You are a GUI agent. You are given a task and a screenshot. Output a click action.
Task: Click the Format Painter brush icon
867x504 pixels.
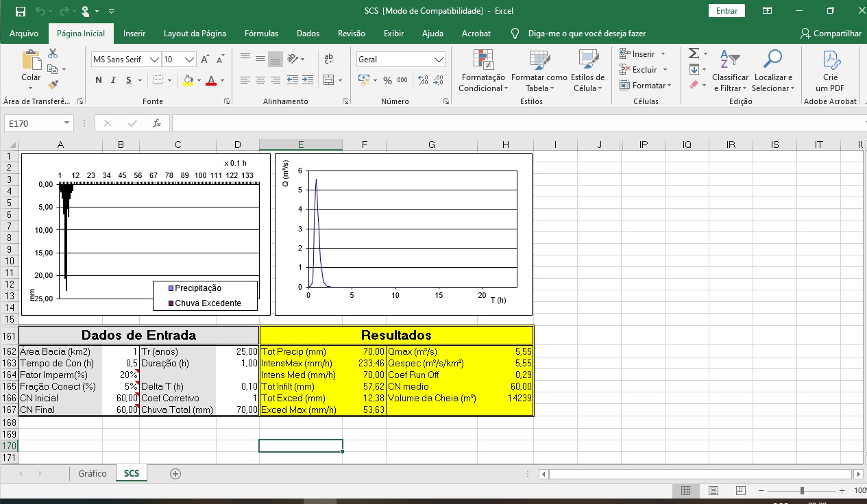[x=53, y=85]
